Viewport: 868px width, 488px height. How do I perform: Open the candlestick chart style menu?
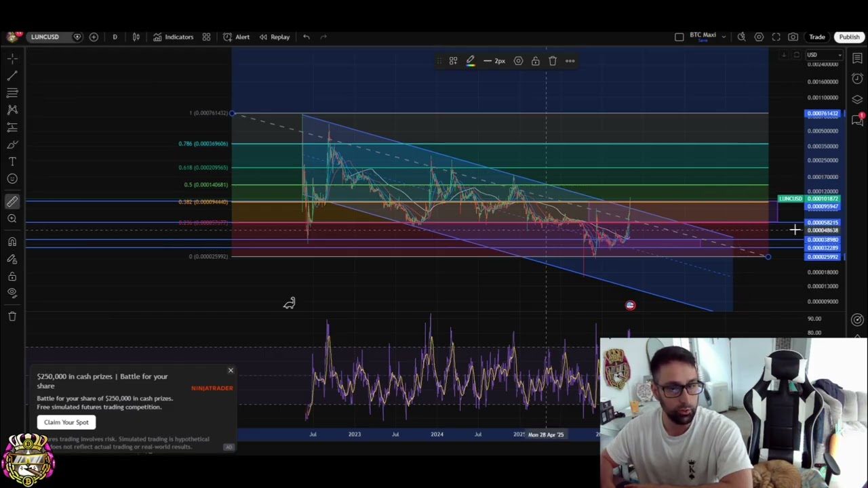pyautogui.click(x=136, y=37)
